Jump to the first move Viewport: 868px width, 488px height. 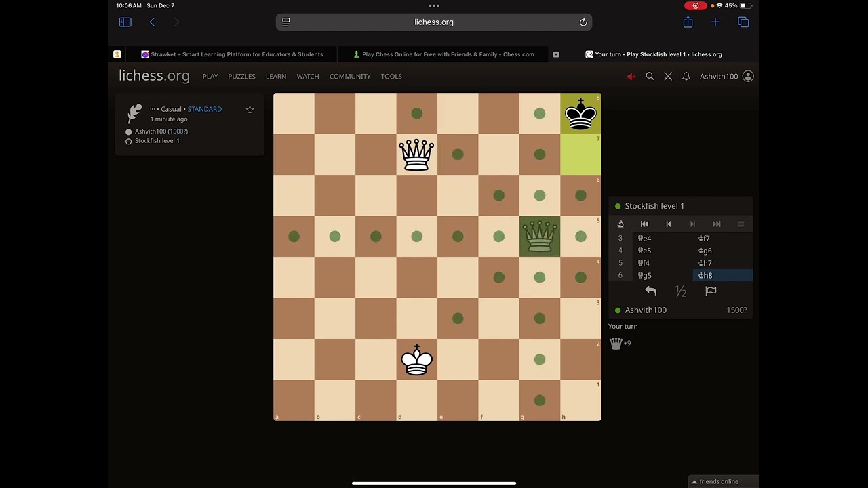pos(644,224)
